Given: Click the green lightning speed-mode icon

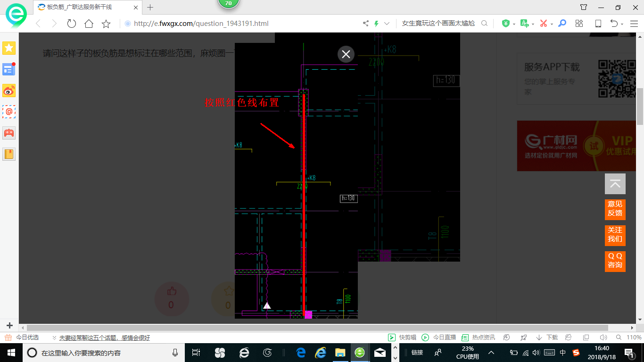Looking at the screenshot, I should tap(376, 23).
